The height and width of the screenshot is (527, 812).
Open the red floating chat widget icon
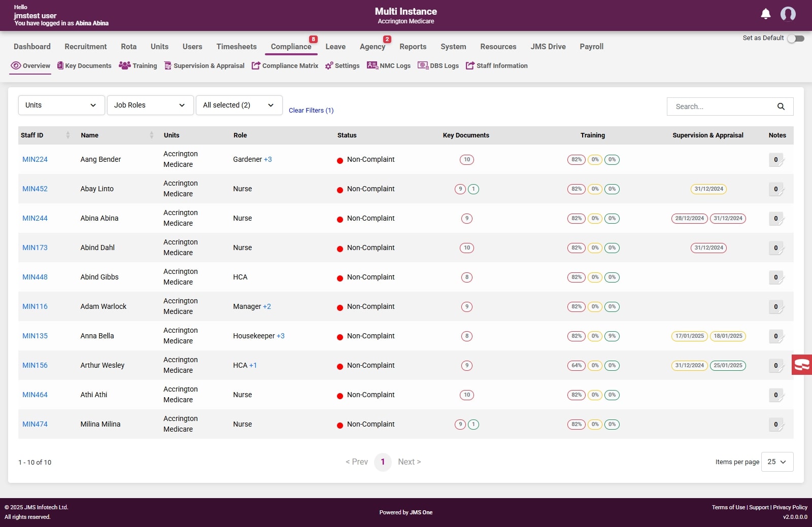[802, 365]
